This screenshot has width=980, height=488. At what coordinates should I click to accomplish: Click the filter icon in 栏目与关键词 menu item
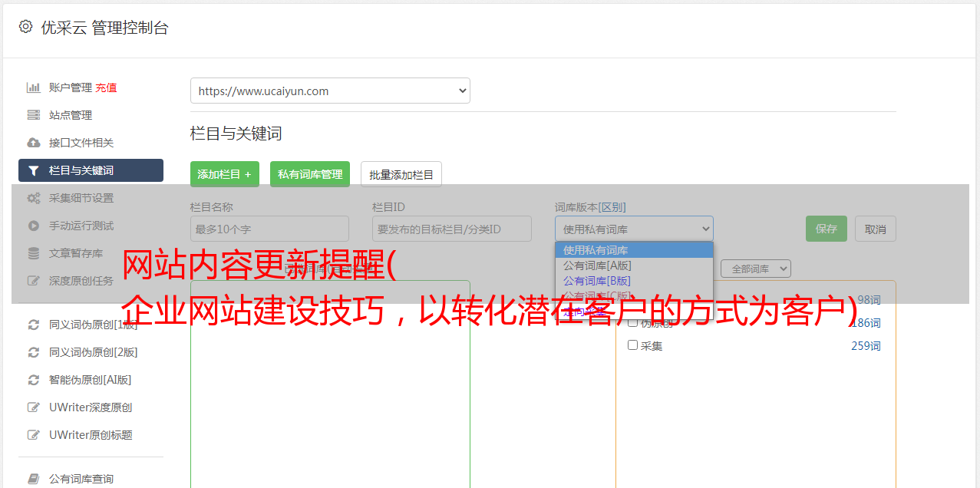tap(33, 170)
